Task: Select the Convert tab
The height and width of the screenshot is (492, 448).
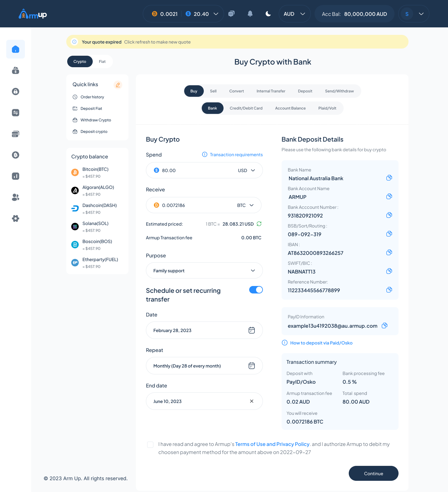Action: pyautogui.click(x=236, y=91)
